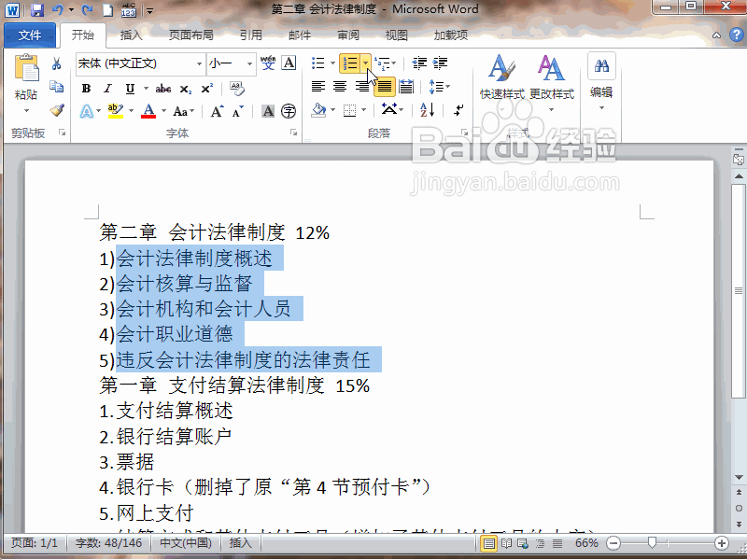The image size is (747, 560).
Task: Toggle justified paragraph alignment
Action: click(x=385, y=86)
